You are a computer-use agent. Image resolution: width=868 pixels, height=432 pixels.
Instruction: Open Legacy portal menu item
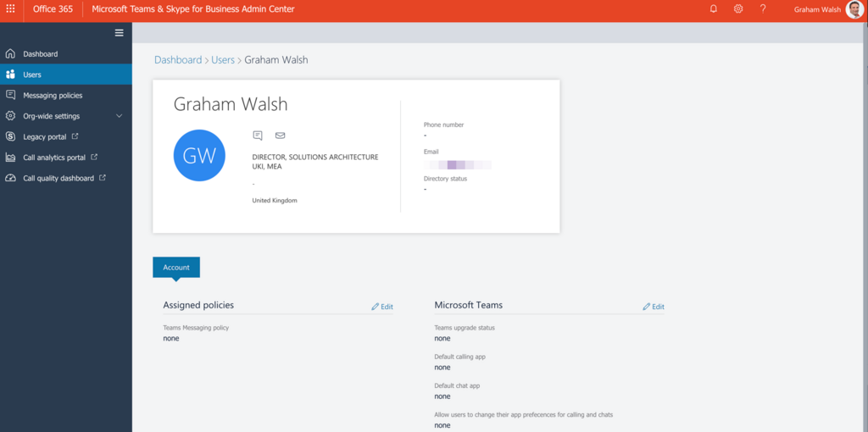tap(66, 136)
